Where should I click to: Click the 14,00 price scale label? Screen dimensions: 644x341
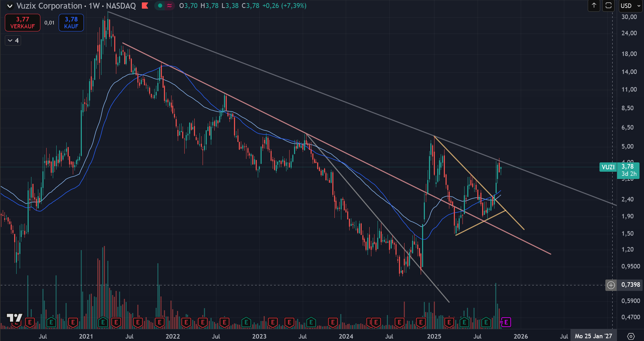(629, 72)
